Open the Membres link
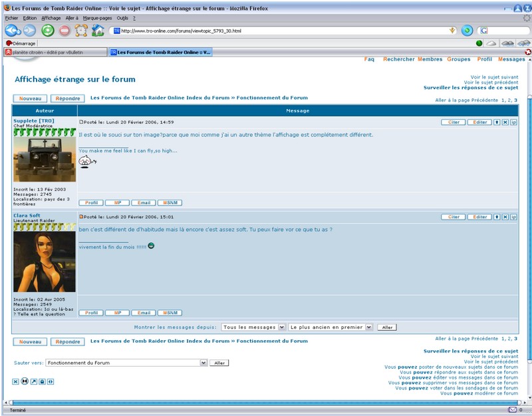The image size is (532, 416). (430, 59)
